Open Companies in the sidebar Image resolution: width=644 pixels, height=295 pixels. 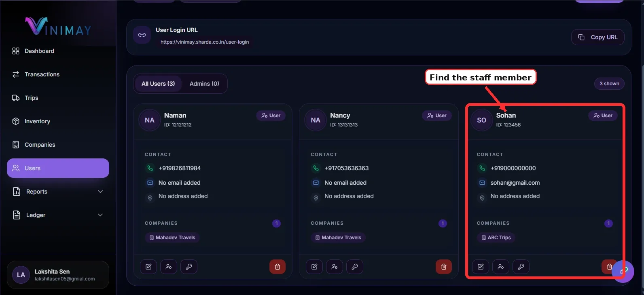tap(58, 145)
